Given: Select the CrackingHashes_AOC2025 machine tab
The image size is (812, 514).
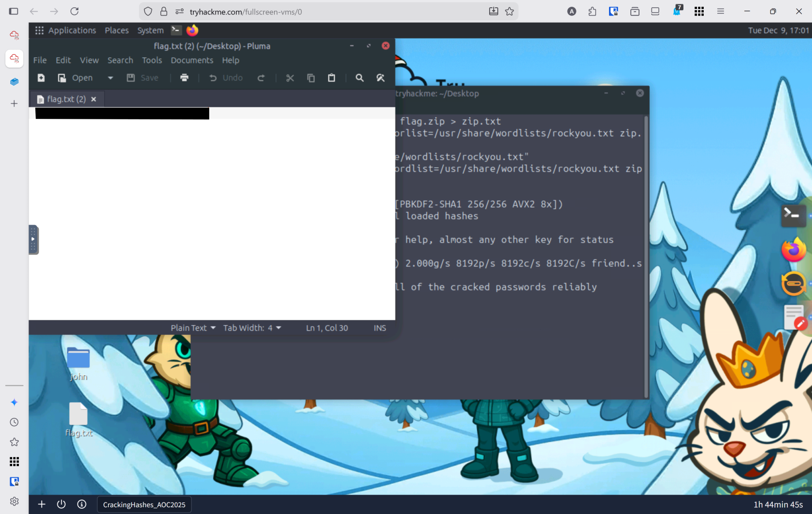Looking at the screenshot, I should coord(144,505).
